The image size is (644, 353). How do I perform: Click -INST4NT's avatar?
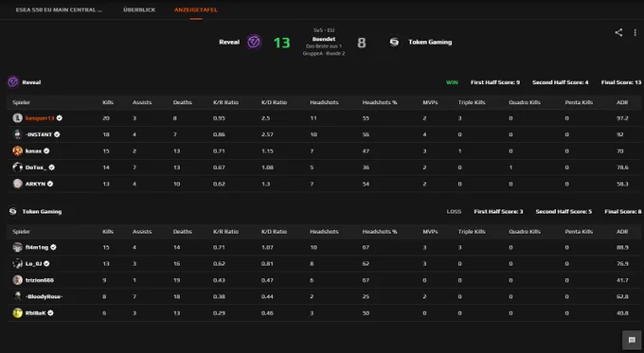[x=17, y=134]
